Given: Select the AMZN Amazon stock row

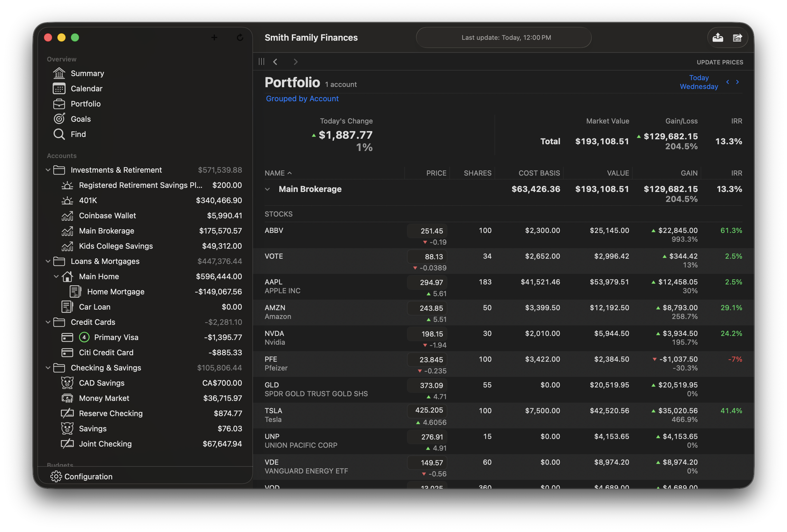Looking at the screenshot, I should click(503, 312).
